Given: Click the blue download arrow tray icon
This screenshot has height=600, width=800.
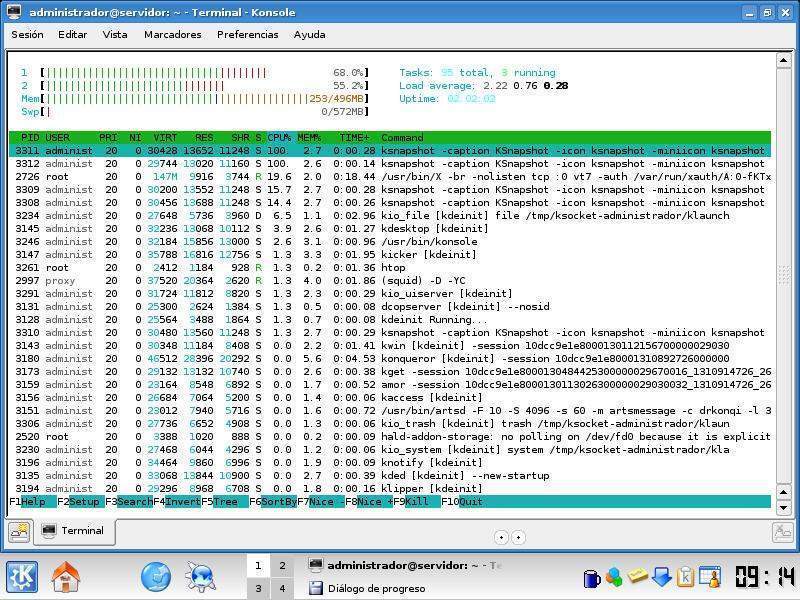Looking at the screenshot, I should pyautogui.click(x=662, y=577).
